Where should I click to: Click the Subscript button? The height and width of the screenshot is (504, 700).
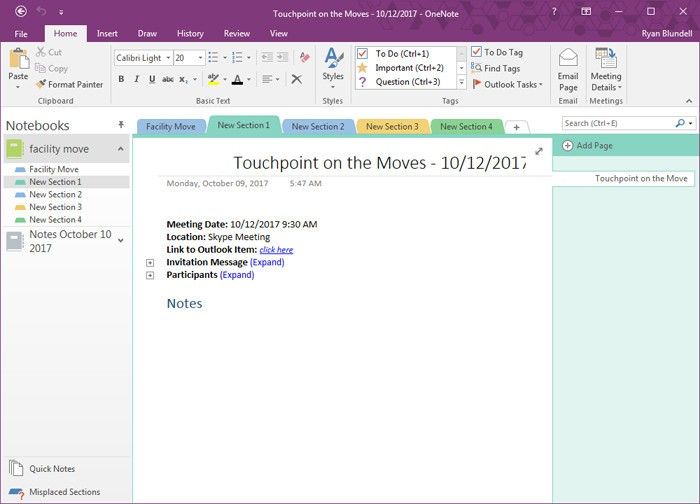(183, 79)
